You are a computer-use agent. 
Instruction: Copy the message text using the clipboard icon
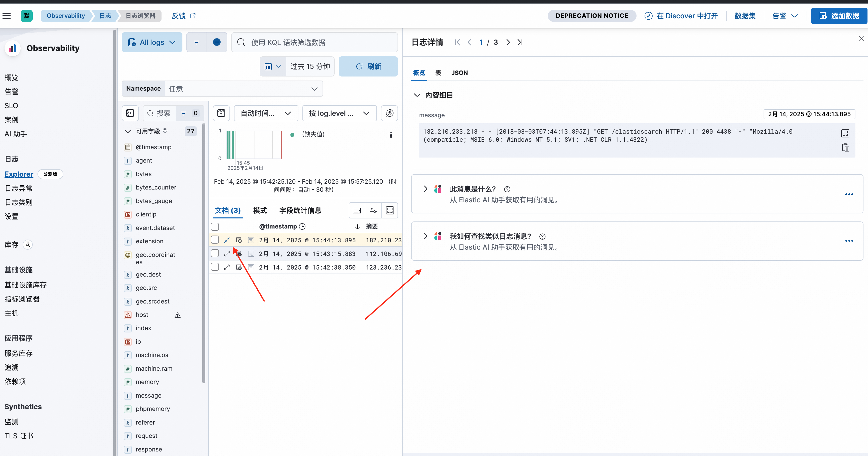tap(845, 147)
